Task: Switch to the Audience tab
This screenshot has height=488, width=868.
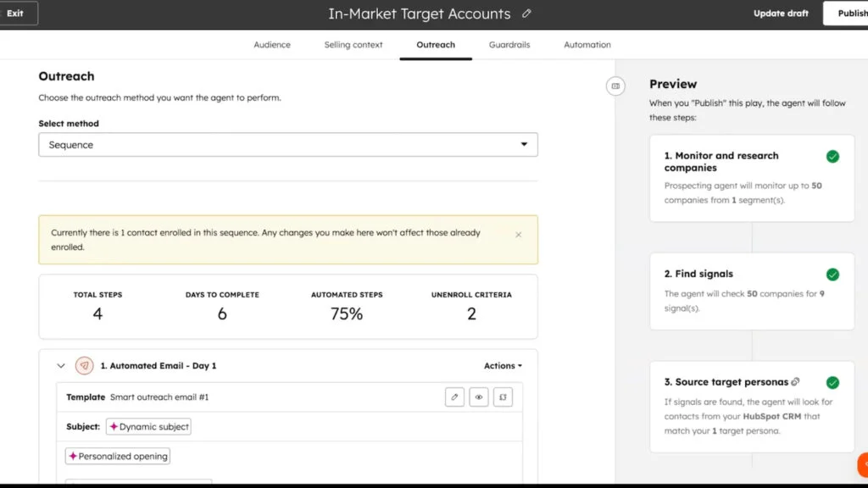Action: click(x=272, y=45)
